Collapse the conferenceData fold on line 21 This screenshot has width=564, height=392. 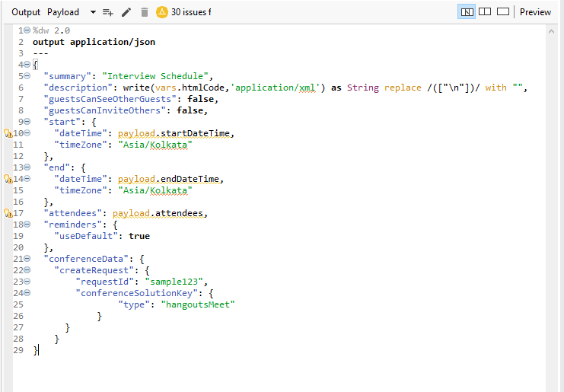point(27,259)
